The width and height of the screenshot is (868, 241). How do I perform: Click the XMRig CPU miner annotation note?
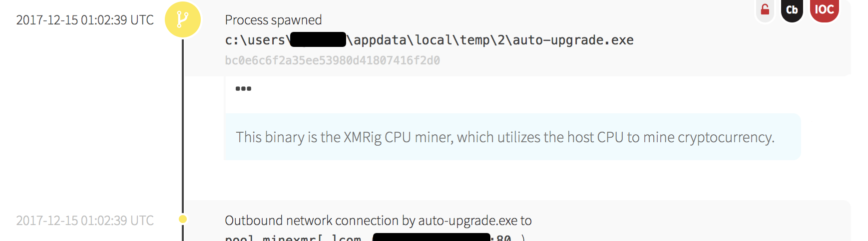click(x=505, y=137)
